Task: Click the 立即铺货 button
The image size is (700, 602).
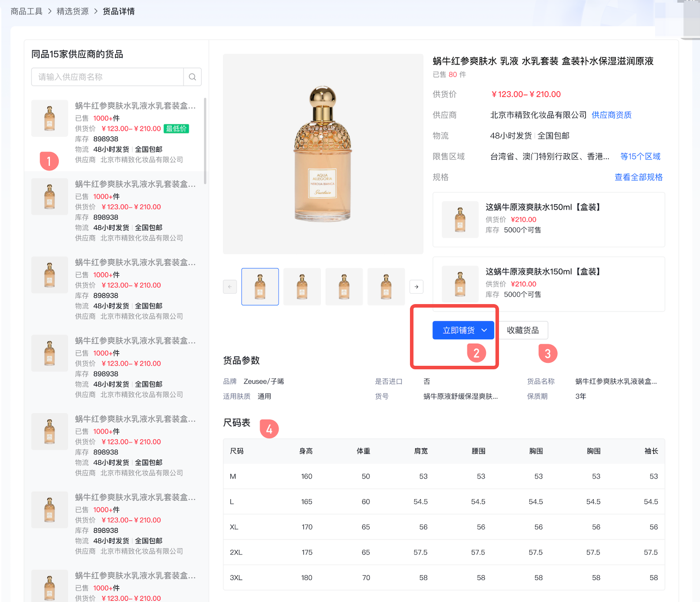Action: pyautogui.click(x=463, y=330)
